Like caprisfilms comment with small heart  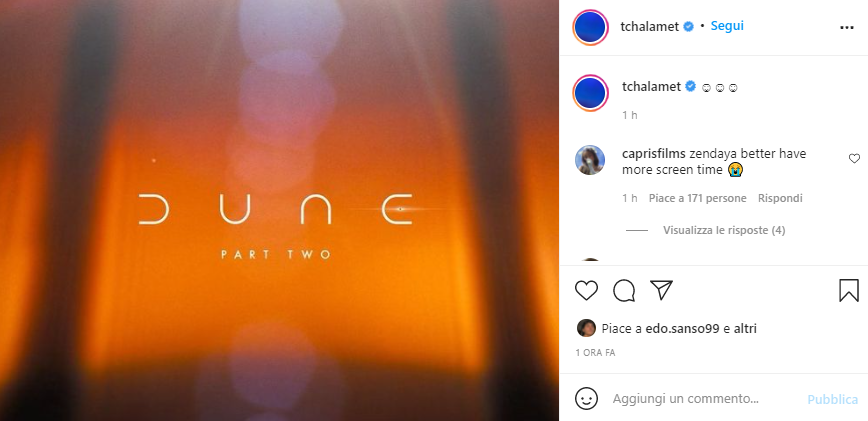854,159
